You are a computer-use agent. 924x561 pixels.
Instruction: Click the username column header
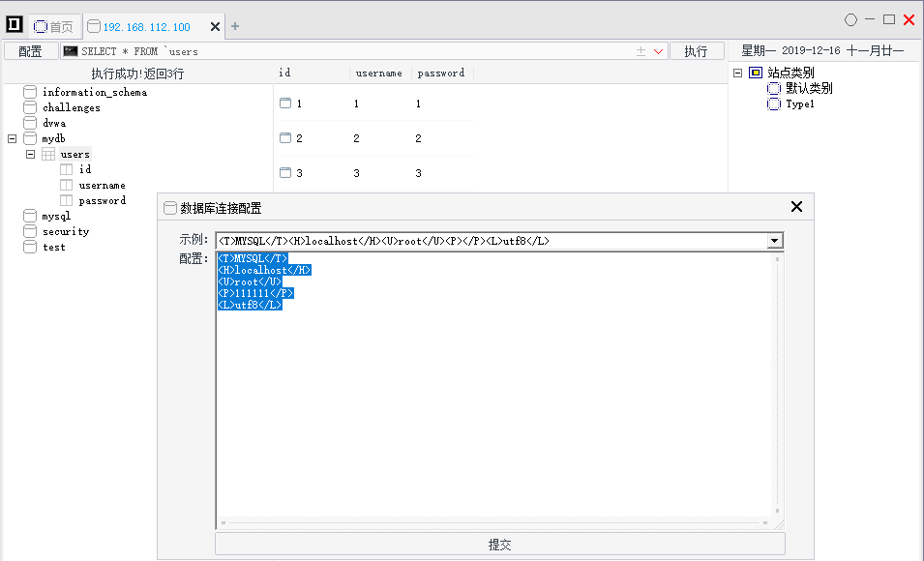pyautogui.click(x=379, y=74)
